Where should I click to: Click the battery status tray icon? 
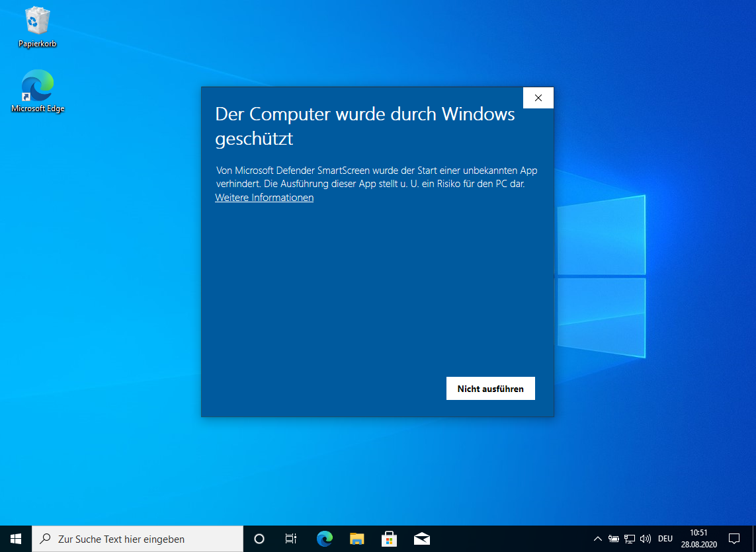tap(614, 539)
